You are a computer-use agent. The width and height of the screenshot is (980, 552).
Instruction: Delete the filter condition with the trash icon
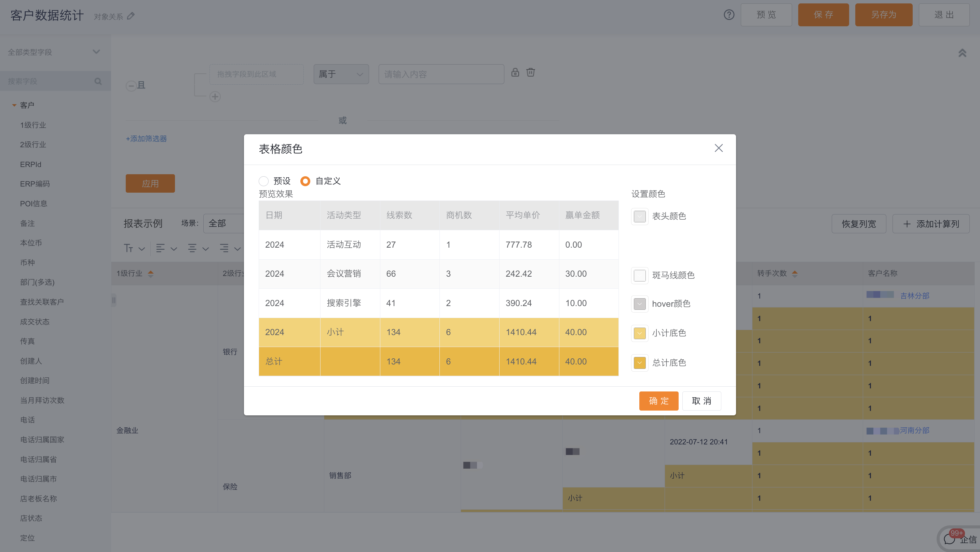[x=531, y=72]
